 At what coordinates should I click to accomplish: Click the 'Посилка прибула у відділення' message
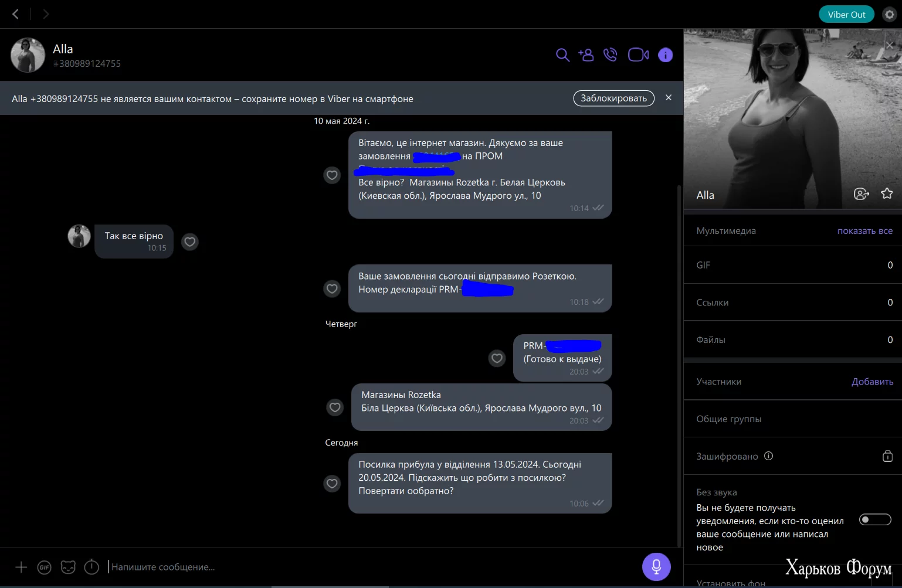pyautogui.click(x=480, y=484)
